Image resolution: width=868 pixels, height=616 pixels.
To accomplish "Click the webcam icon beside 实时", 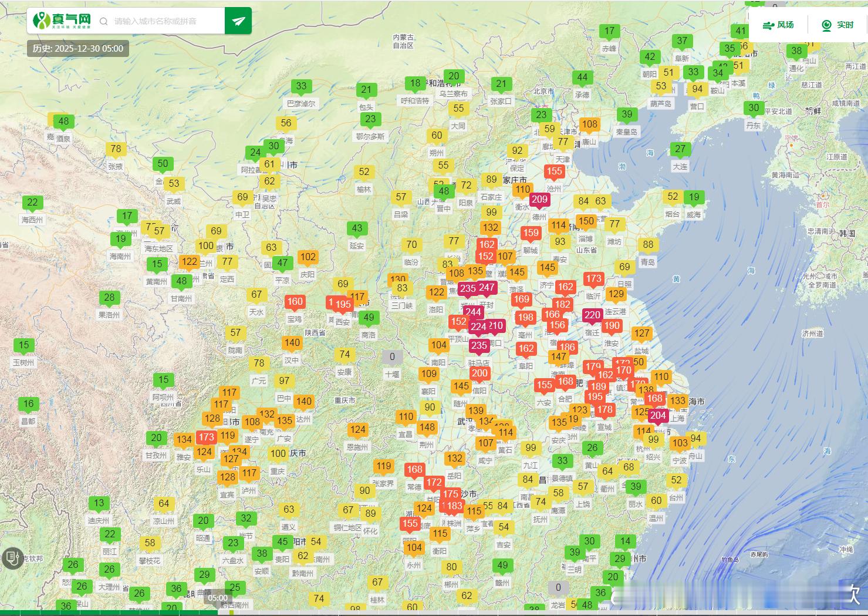I will [826, 25].
